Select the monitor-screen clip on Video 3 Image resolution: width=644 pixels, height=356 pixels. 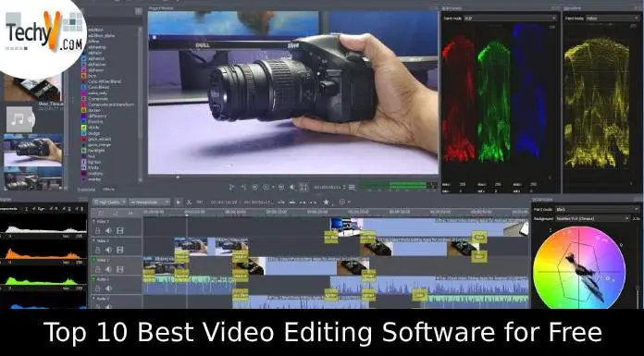point(347,227)
